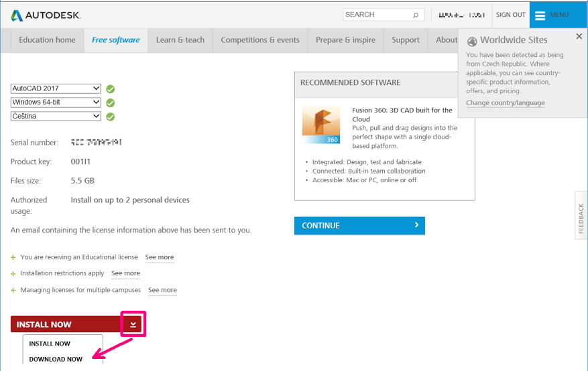
Task: Go to Competitions & events tab
Action: (260, 40)
